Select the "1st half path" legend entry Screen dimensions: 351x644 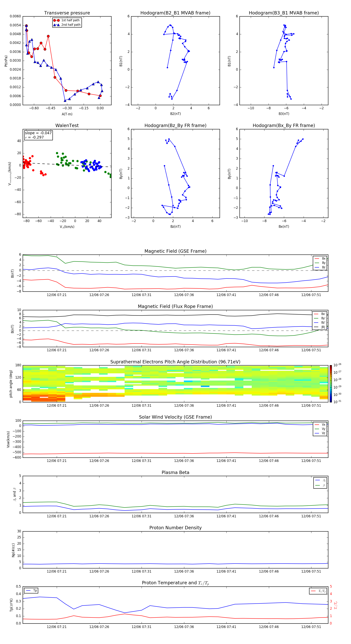point(66,20)
